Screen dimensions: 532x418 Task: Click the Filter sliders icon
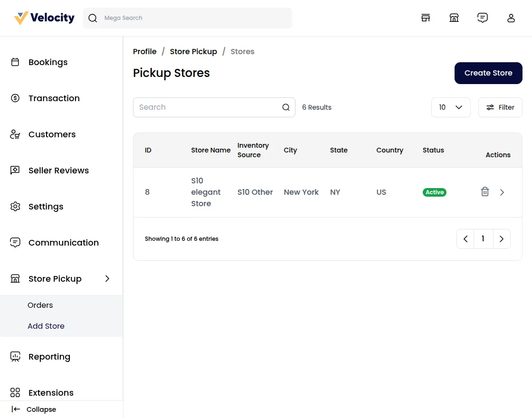pos(490,107)
